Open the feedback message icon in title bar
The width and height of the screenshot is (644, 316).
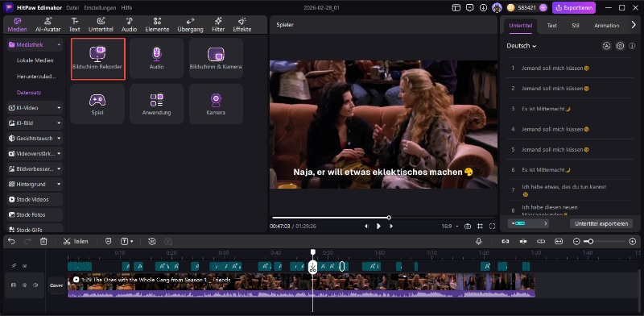[470, 7]
